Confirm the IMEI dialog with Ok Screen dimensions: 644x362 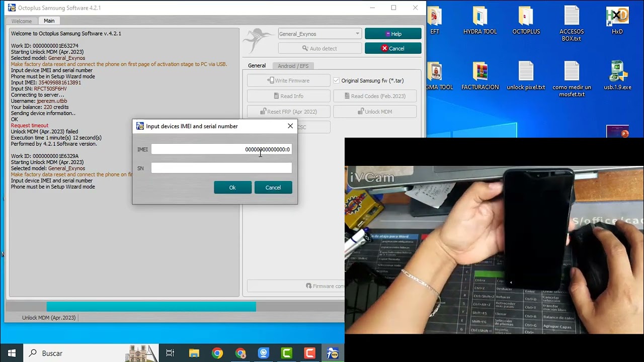point(232,188)
